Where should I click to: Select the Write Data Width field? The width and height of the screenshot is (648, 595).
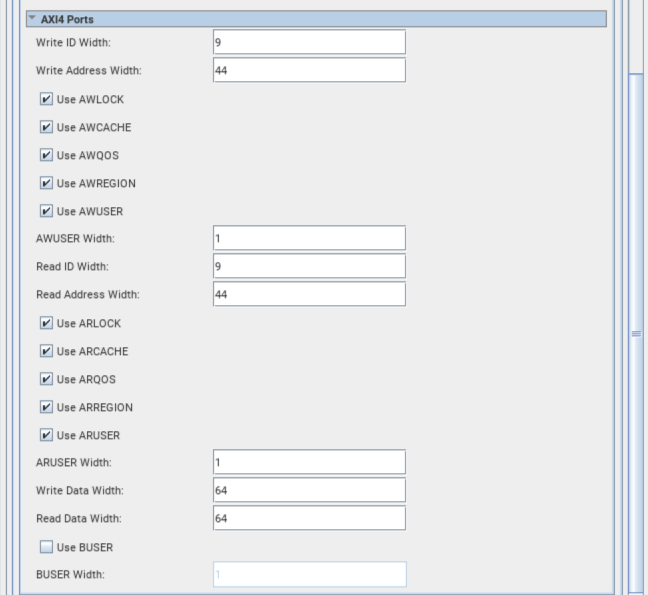click(x=309, y=490)
